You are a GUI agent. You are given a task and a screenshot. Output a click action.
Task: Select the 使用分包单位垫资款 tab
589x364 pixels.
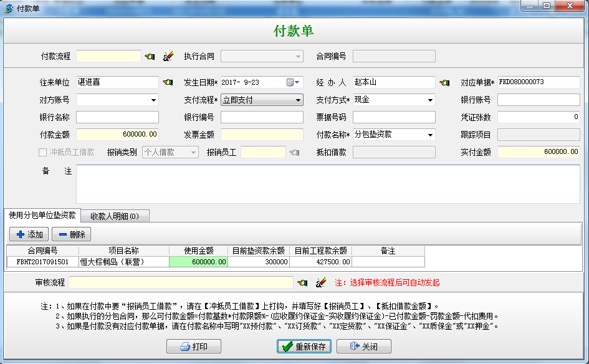tap(42, 216)
